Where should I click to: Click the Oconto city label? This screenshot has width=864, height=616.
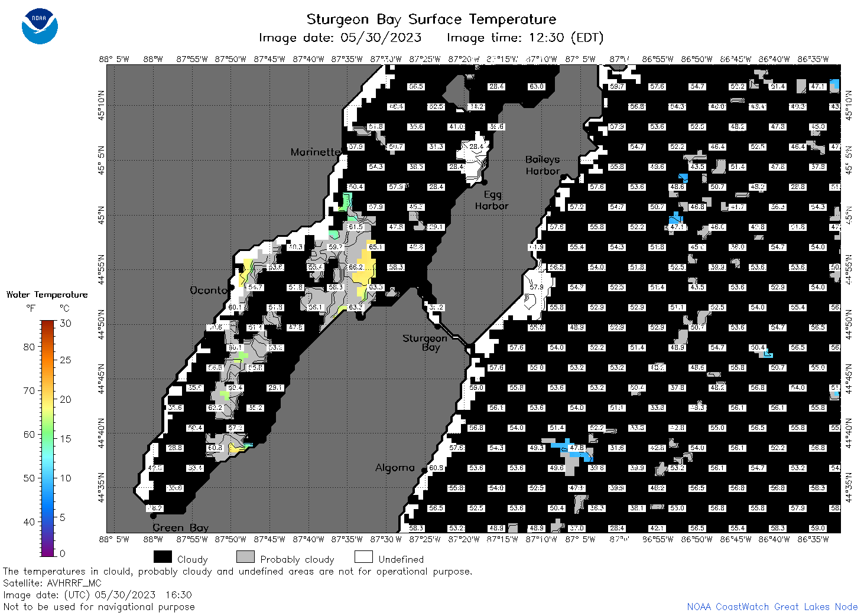209,290
